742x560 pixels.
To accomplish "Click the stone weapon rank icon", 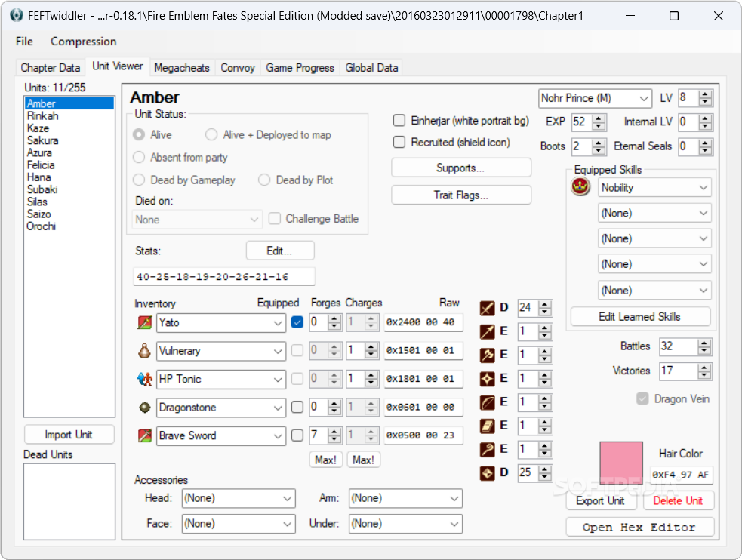I will point(487,472).
